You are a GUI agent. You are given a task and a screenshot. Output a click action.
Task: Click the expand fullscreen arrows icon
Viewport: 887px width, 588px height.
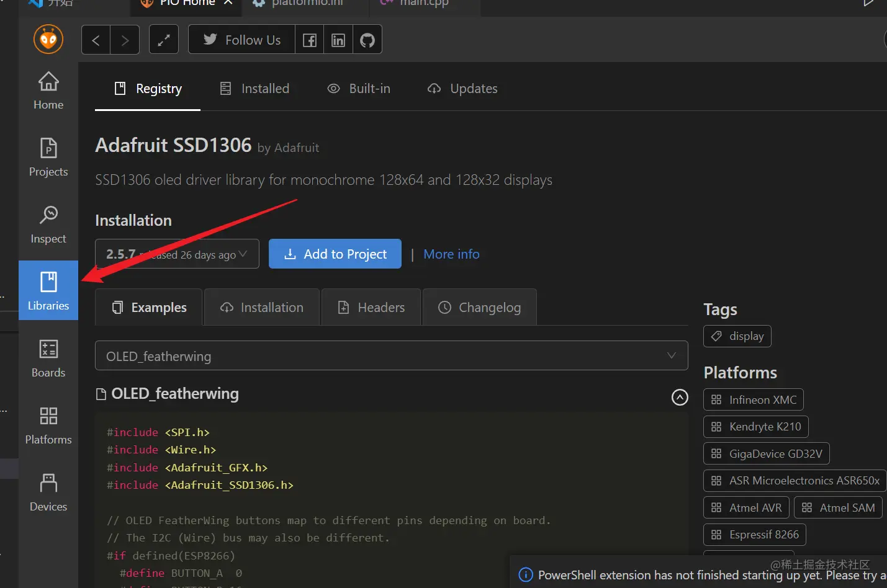tap(164, 40)
